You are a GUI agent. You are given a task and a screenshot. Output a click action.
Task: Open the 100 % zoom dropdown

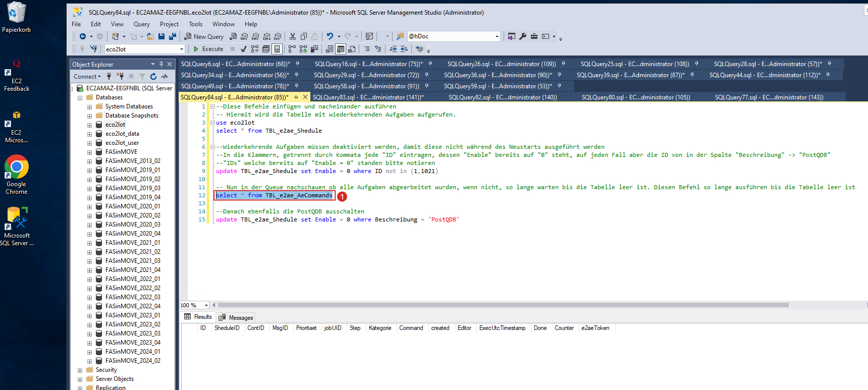pos(206,305)
